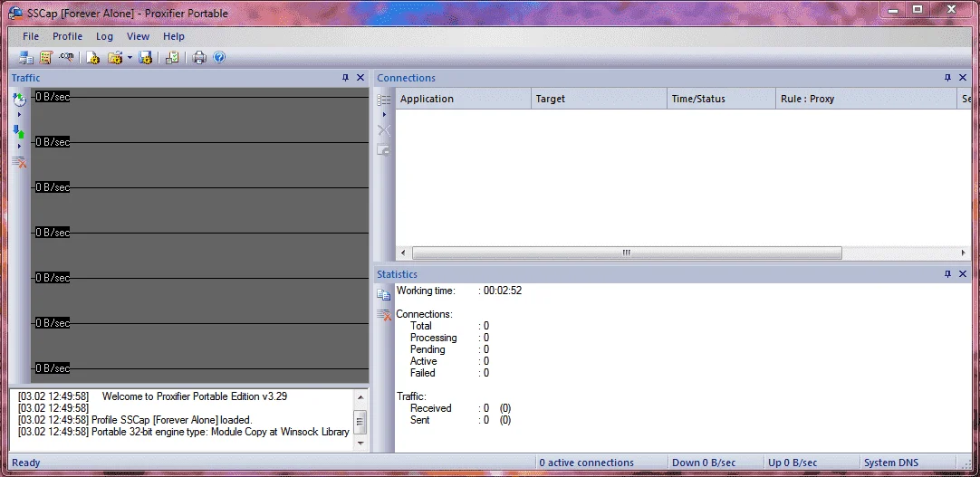Pin the Statistics panel
This screenshot has height=477, width=980.
[x=947, y=274]
